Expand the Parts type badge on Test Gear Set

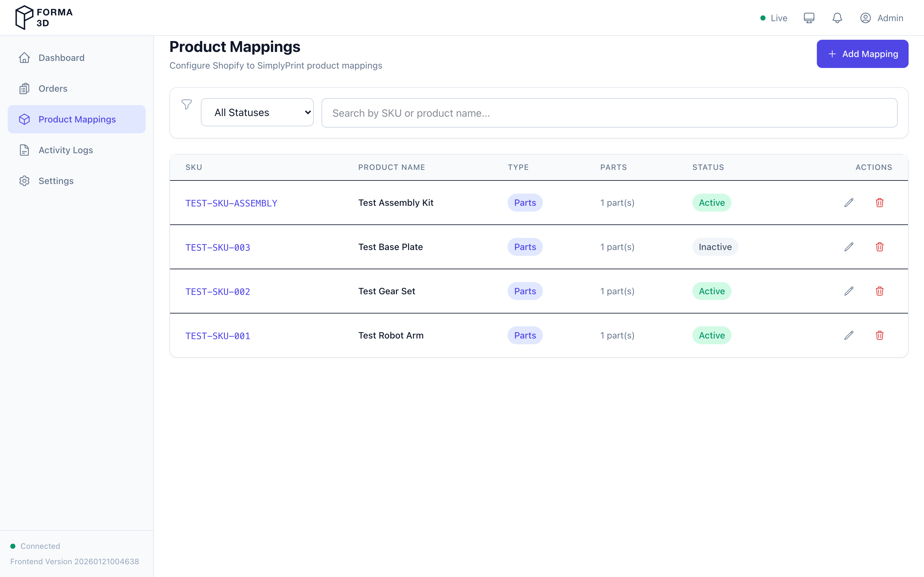tap(525, 291)
